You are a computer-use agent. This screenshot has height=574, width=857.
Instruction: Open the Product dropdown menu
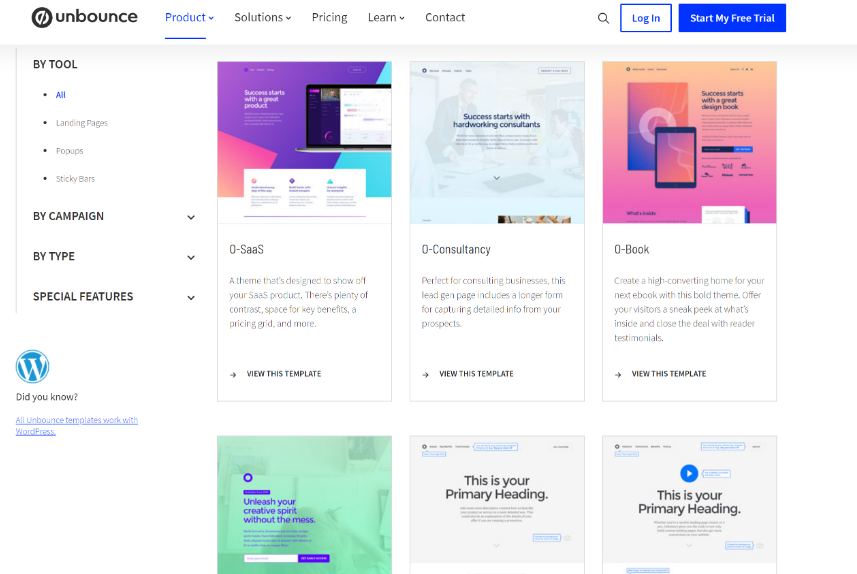pyautogui.click(x=189, y=18)
